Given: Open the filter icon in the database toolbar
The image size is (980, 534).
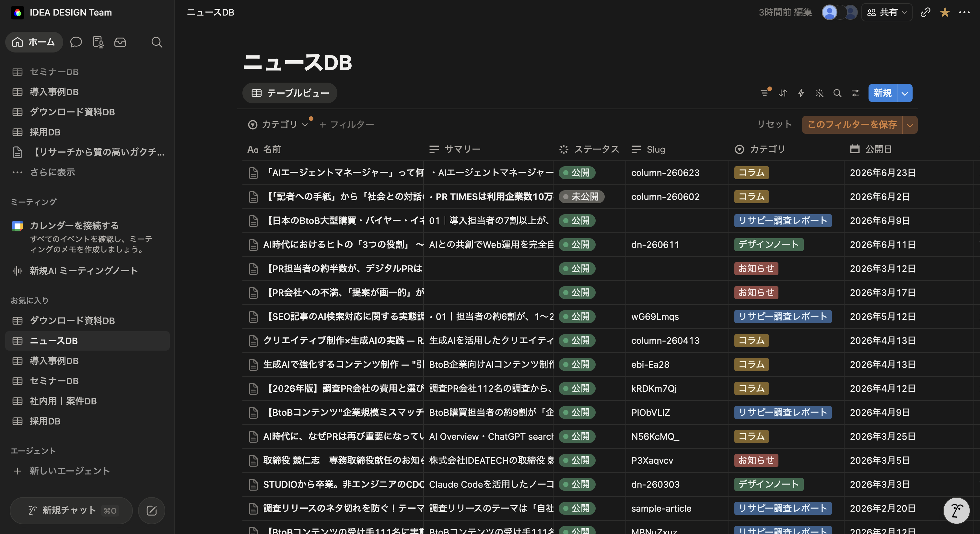Looking at the screenshot, I should tap(765, 93).
